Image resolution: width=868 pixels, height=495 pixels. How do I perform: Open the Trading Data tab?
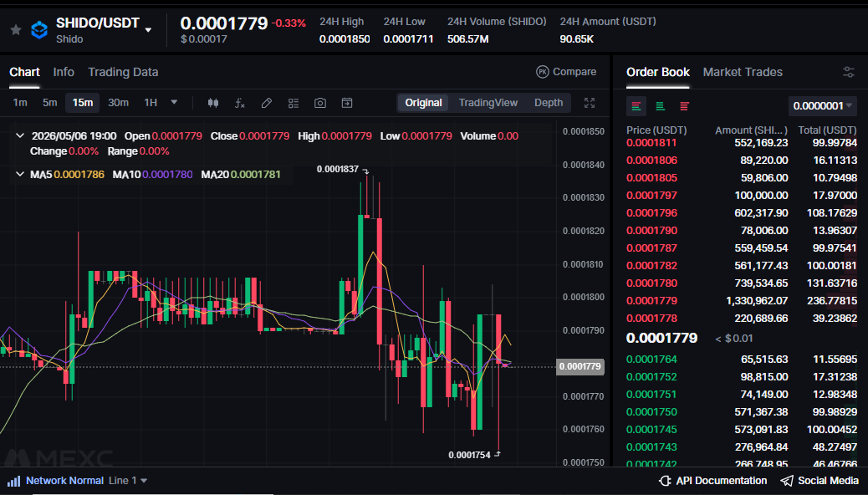pyautogui.click(x=123, y=72)
